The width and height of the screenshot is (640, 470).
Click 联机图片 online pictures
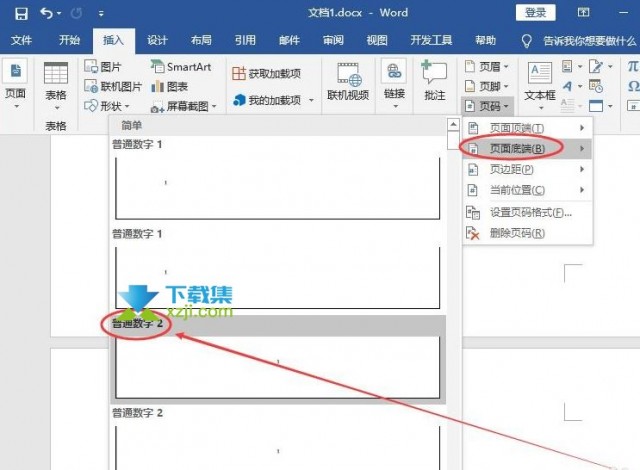coord(113,86)
